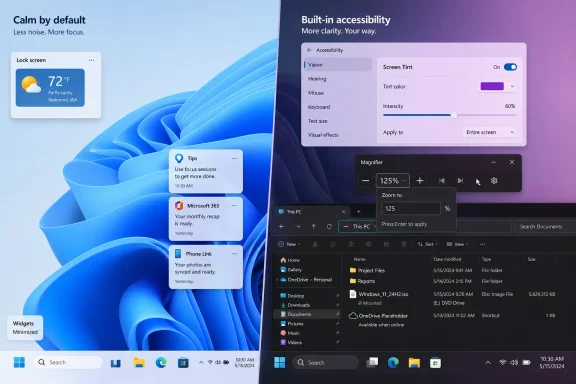Image resolution: width=576 pixels, height=384 pixels.
Task: Click Magnifier play reading button
Action: click(460, 180)
